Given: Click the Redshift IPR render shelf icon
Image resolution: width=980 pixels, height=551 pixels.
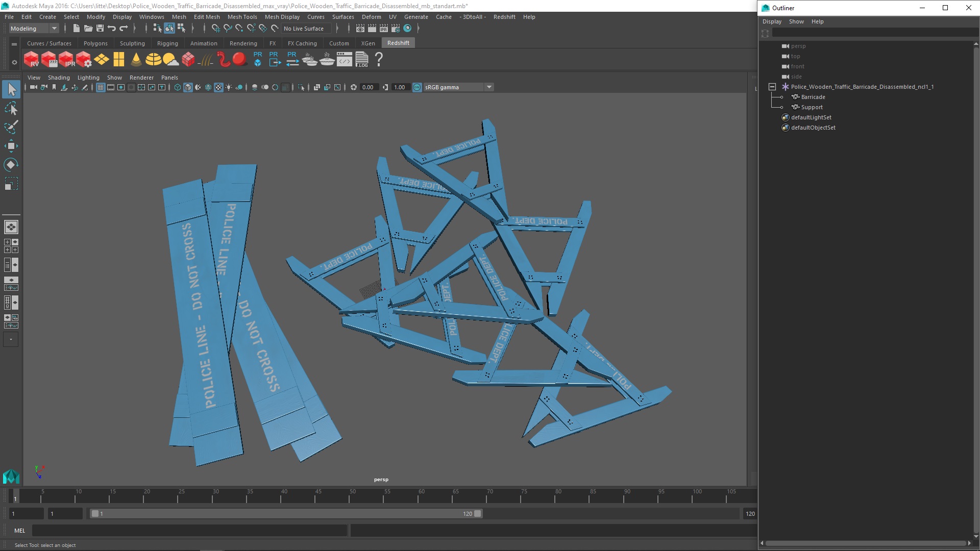Looking at the screenshot, I should tap(66, 60).
